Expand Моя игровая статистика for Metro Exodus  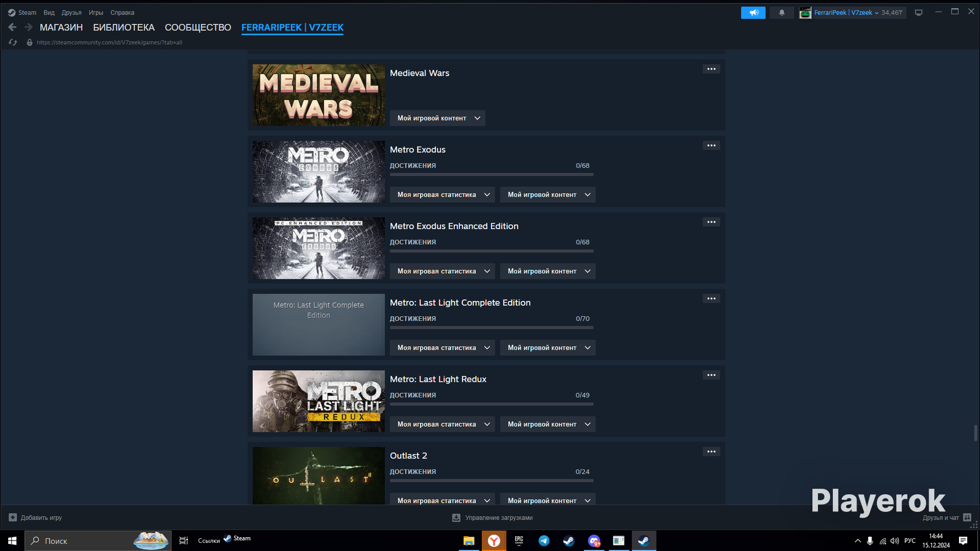[443, 195]
